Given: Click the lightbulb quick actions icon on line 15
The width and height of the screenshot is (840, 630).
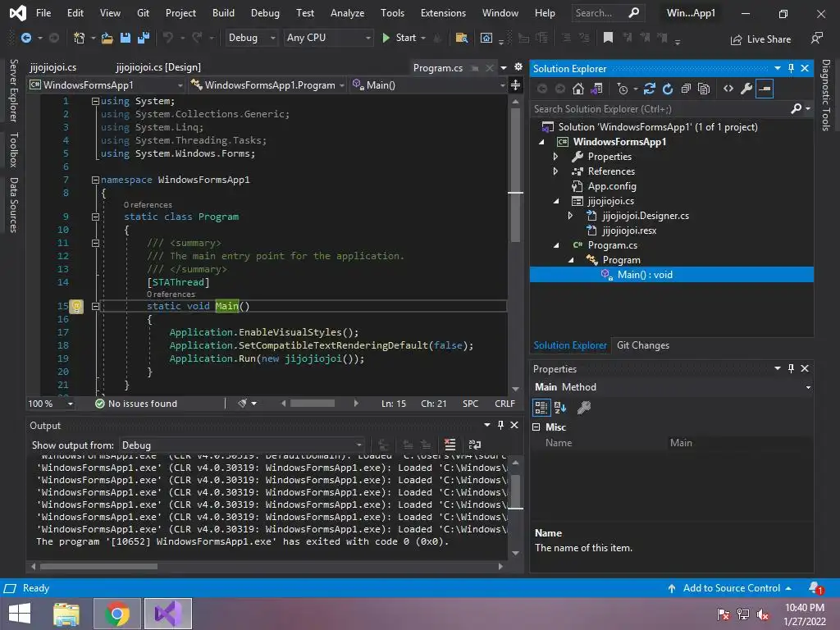Looking at the screenshot, I should (x=76, y=307).
